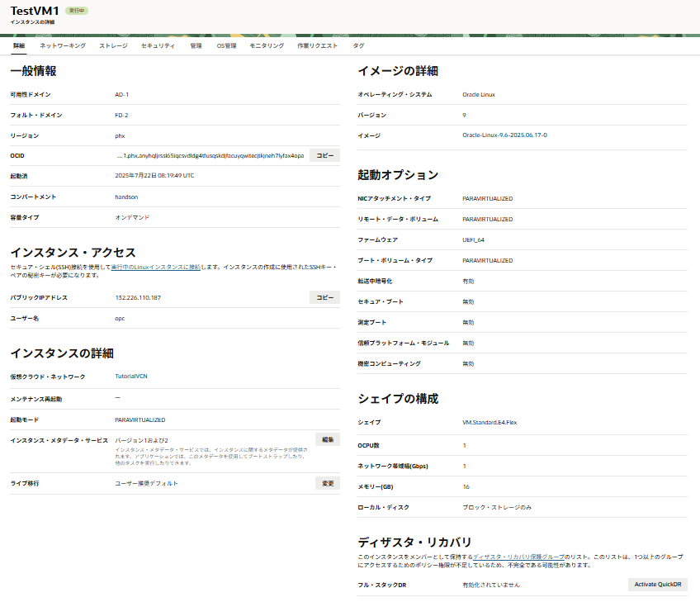Open the ストレージ tab
The width and height of the screenshot is (700, 602).
(113, 46)
